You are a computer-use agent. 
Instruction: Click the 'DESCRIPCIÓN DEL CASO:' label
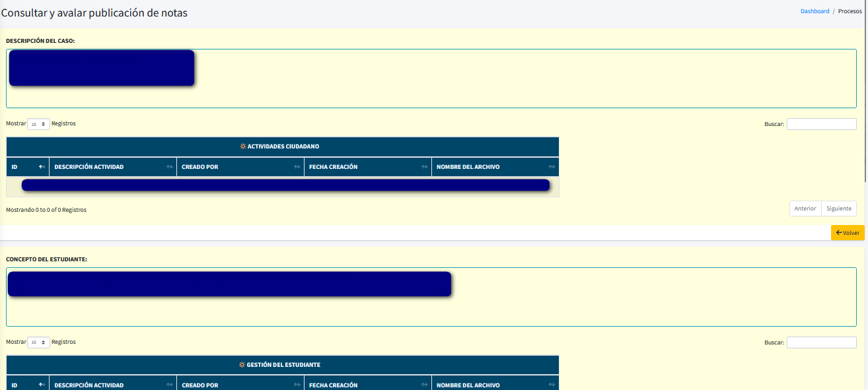point(40,41)
